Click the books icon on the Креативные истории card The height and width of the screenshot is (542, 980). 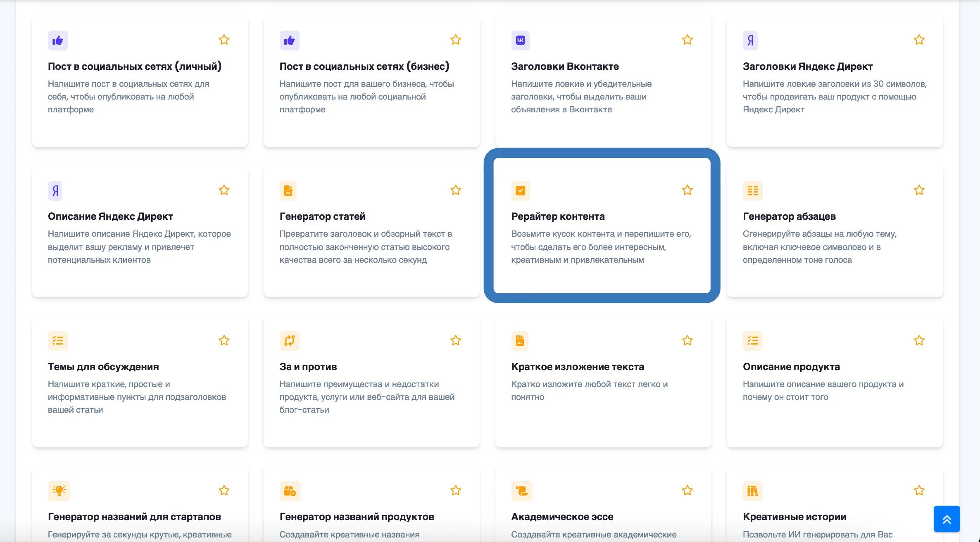[752, 491]
